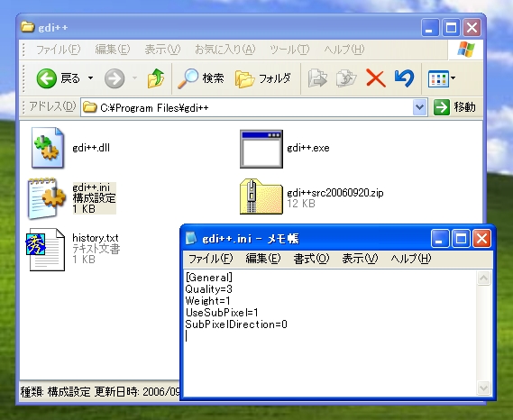
Task: Open Notepad's ファイル(F) menu
Action: click(x=210, y=259)
